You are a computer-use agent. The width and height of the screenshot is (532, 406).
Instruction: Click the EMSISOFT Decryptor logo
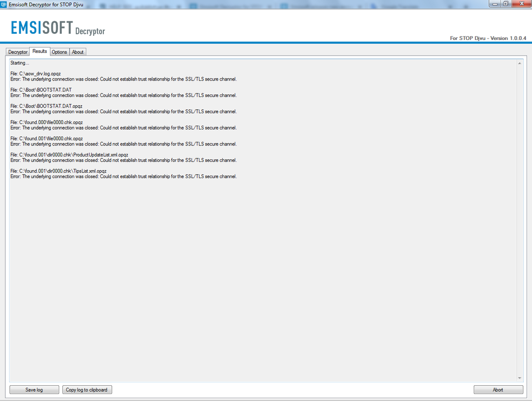pyautogui.click(x=58, y=28)
